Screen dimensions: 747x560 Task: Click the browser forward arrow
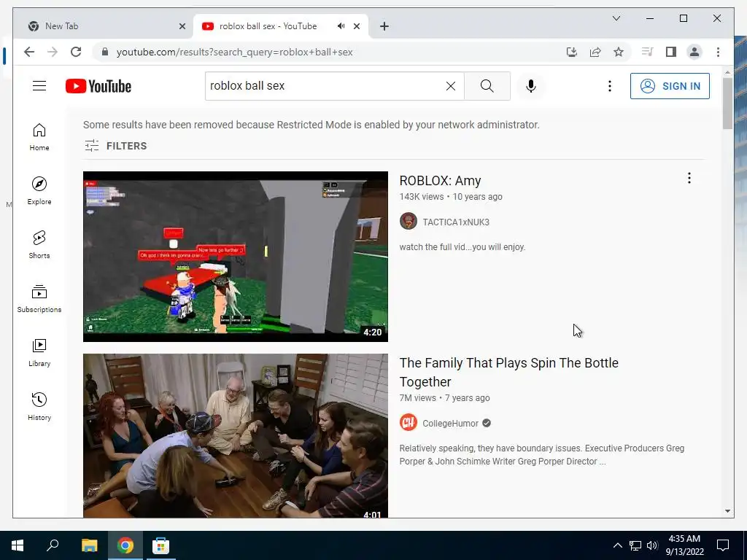pos(53,52)
